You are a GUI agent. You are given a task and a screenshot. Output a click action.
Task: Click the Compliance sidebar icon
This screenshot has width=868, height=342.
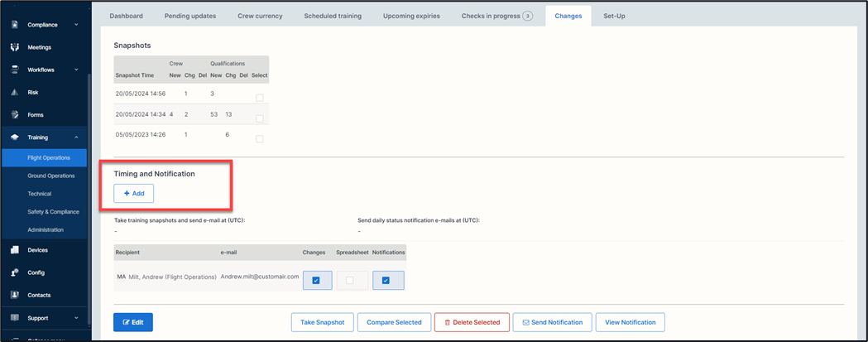[x=15, y=25]
